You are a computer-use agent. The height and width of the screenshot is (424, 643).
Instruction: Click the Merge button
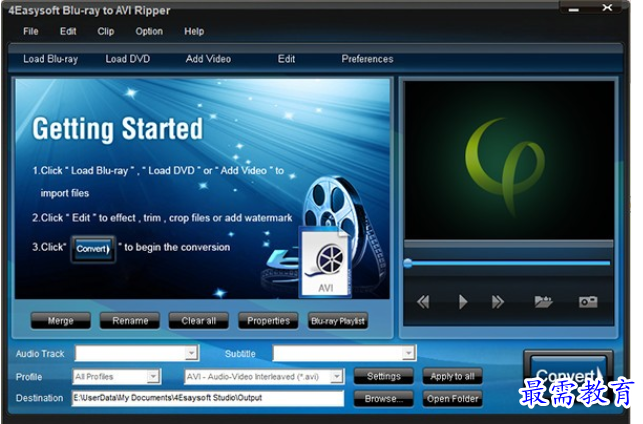pyautogui.click(x=61, y=321)
